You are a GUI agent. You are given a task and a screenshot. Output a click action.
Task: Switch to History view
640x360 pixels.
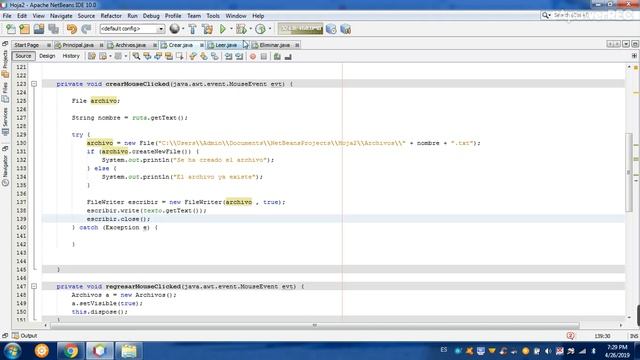pos(71,56)
